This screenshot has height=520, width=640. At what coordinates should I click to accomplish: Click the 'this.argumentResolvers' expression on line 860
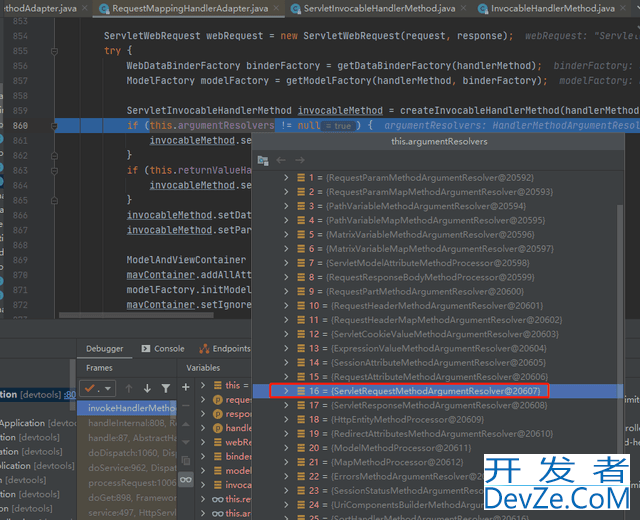(x=212, y=125)
